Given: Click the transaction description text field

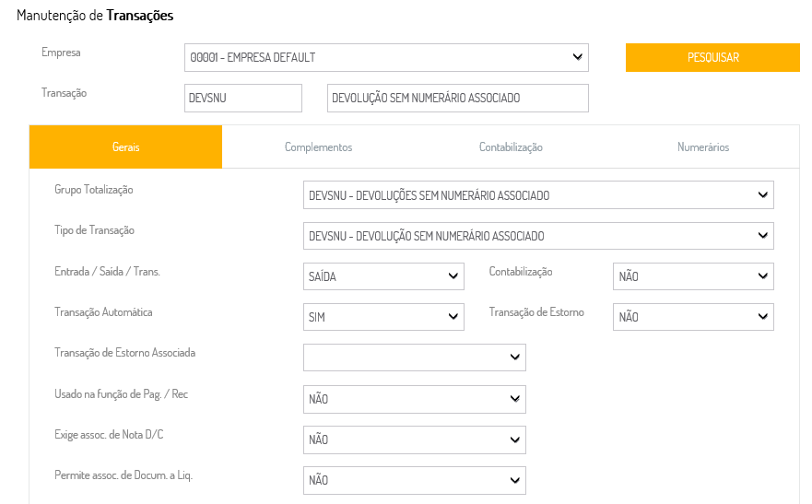Looking at the screenshot, I should (457, 98).
